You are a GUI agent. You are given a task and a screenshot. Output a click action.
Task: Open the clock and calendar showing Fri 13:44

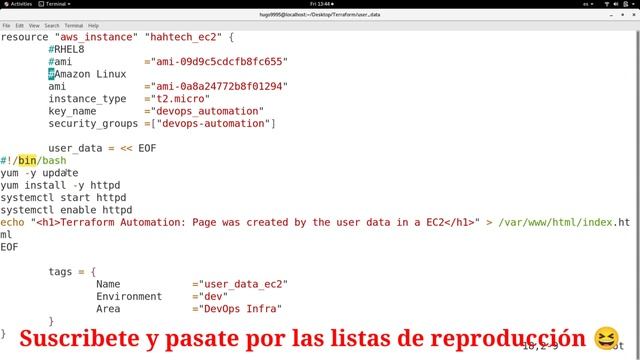point(322,4)
